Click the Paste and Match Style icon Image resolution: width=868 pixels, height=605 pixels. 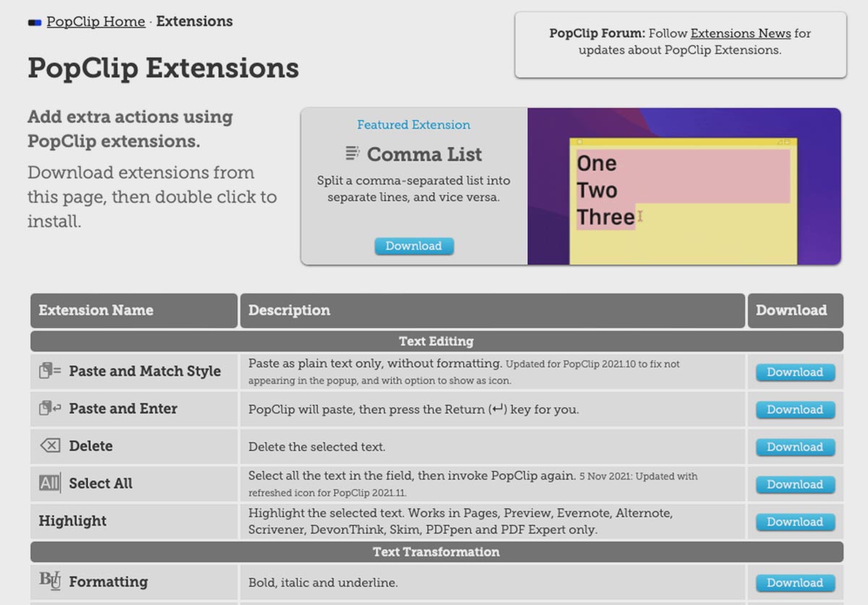coord(50,371)
